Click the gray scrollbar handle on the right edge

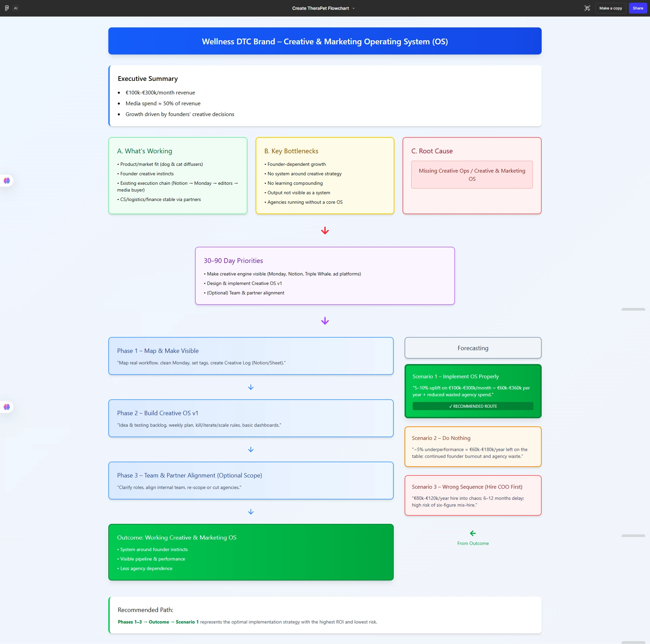tap(633, 309)
